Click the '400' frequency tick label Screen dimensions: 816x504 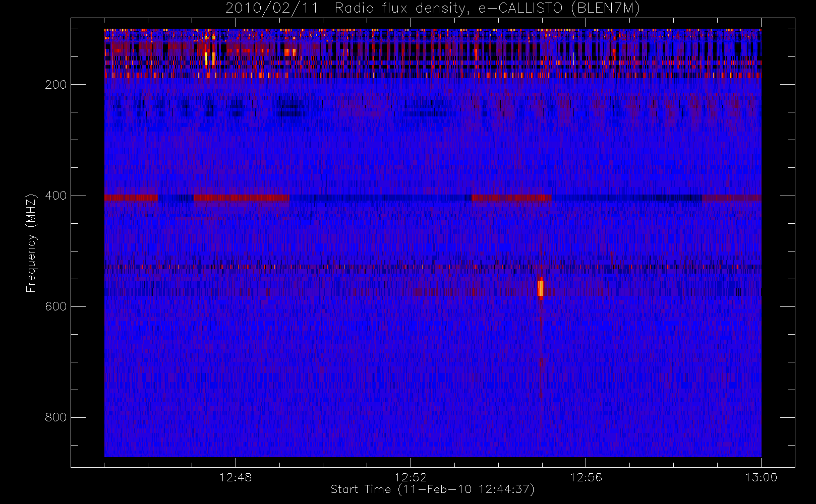pyautogui.click(x=55, y=196)
